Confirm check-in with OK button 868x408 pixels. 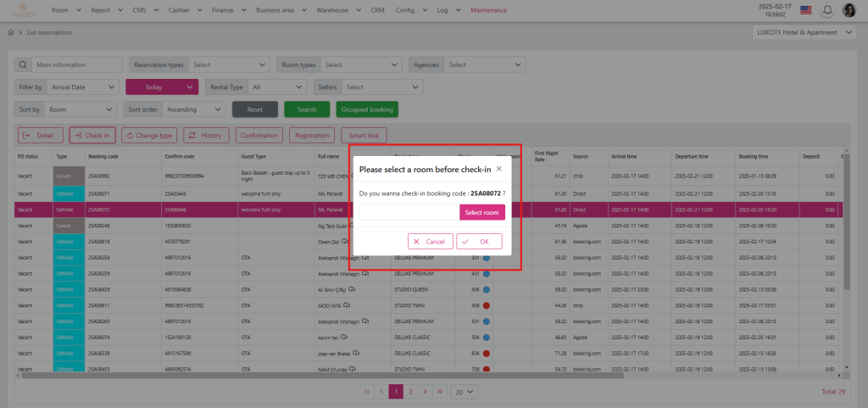479,242
